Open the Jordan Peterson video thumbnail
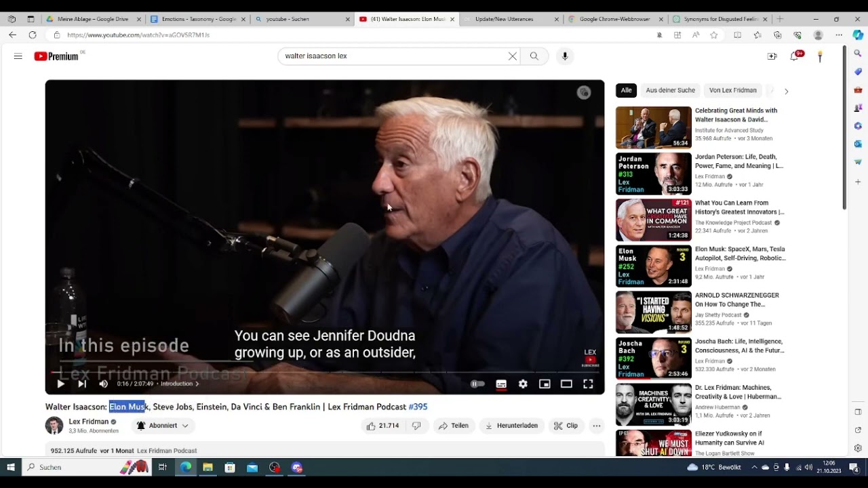868x488 pixels. click(x=654, y=174)
